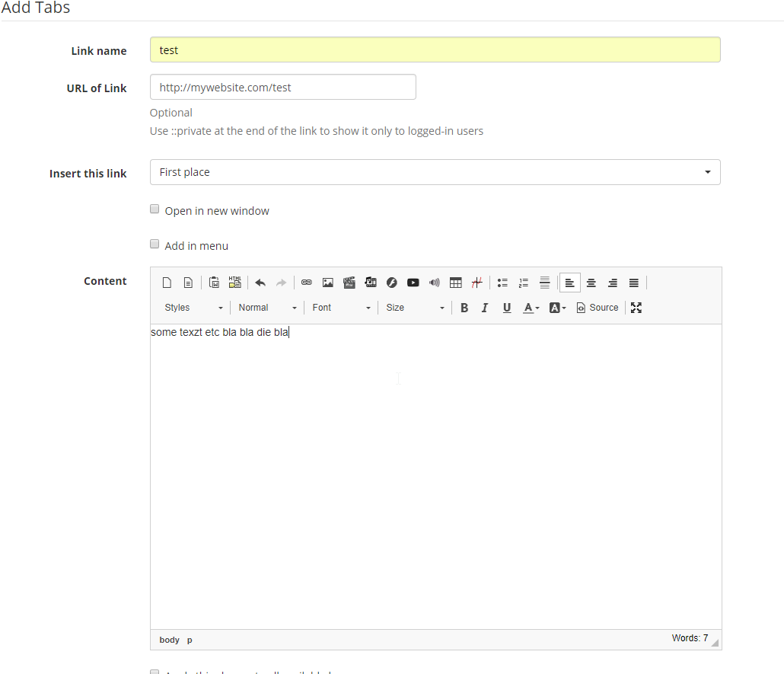
Task: Open the Size dropdown
Action: click(x=415, y=307)
